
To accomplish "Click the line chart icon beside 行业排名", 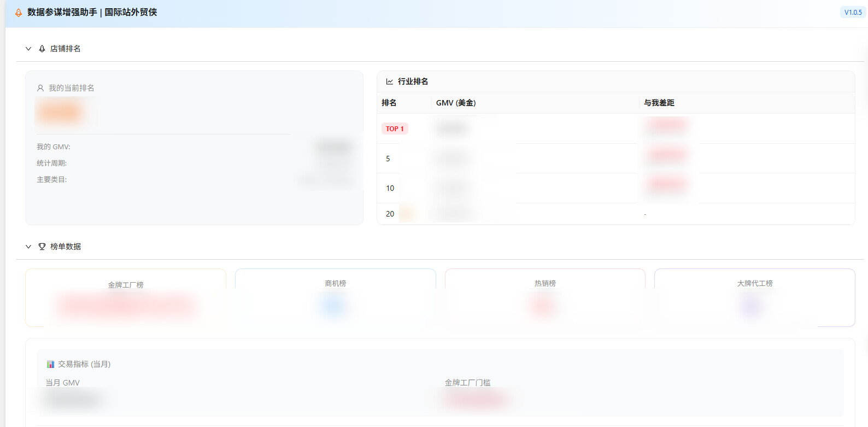I will [x=390, y=81].
